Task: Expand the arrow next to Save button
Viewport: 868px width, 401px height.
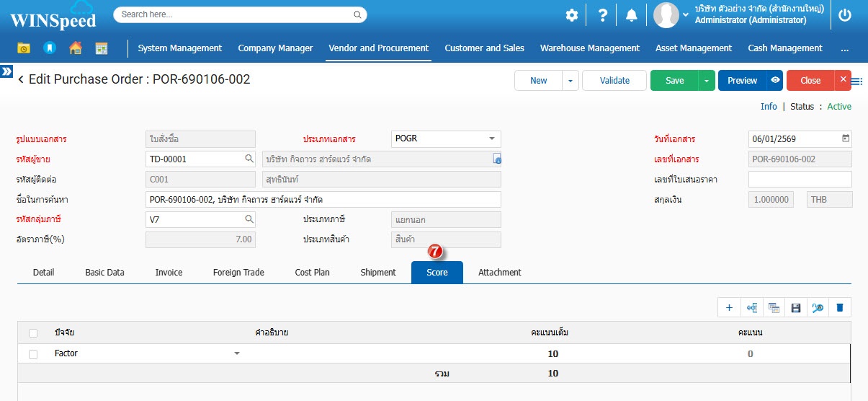Action: click(707, 81)
